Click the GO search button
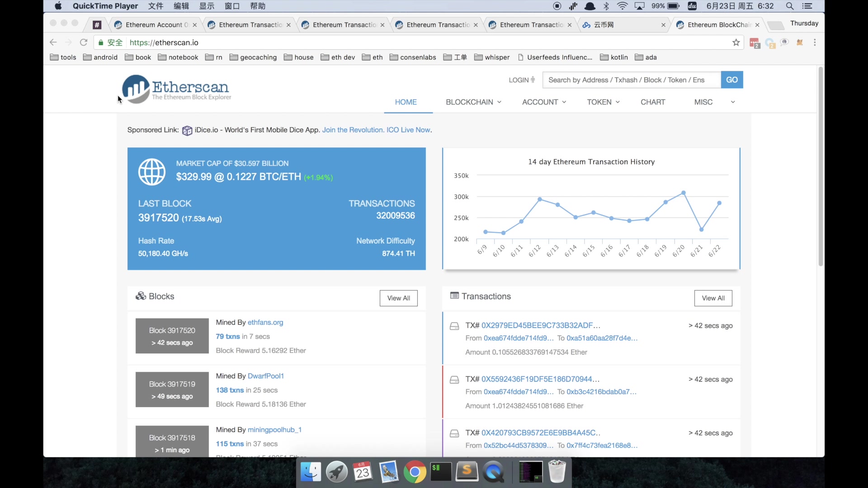The image size is (868, 488). point(732,80)
